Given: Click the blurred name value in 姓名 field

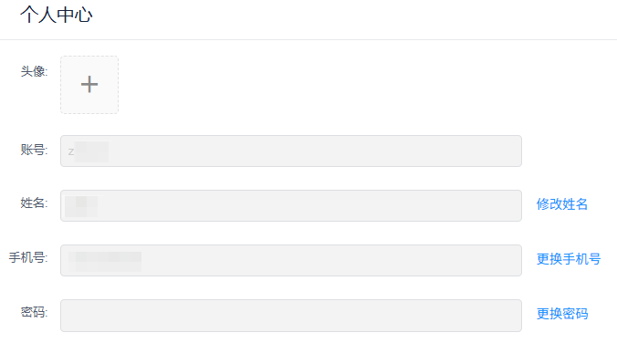Looking at the screenshot, I should [81, 206].
